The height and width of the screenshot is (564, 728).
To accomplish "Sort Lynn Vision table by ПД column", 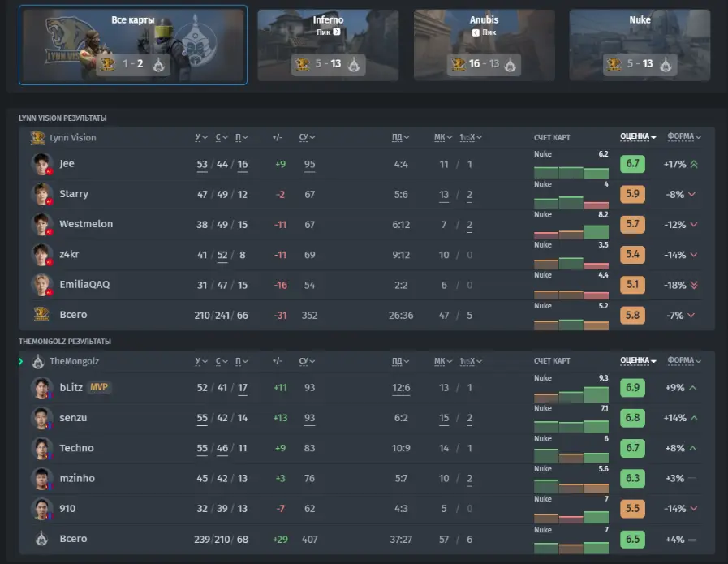I will tap(400, 137).
